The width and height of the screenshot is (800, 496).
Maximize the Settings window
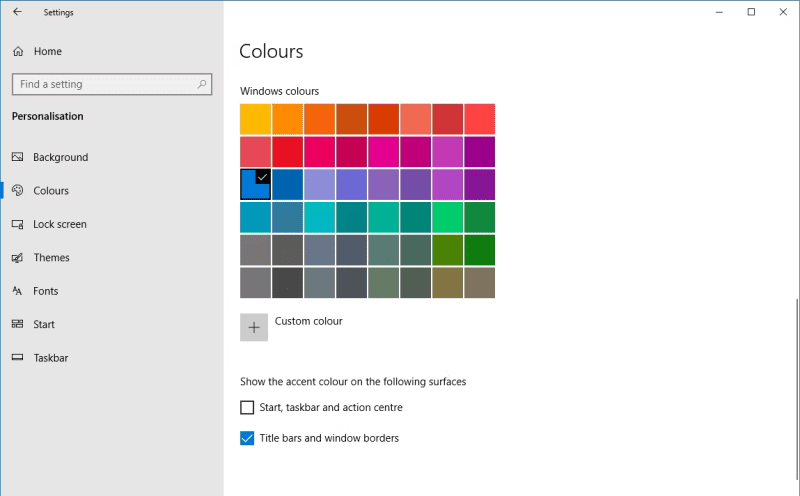(x=751, y=12)
